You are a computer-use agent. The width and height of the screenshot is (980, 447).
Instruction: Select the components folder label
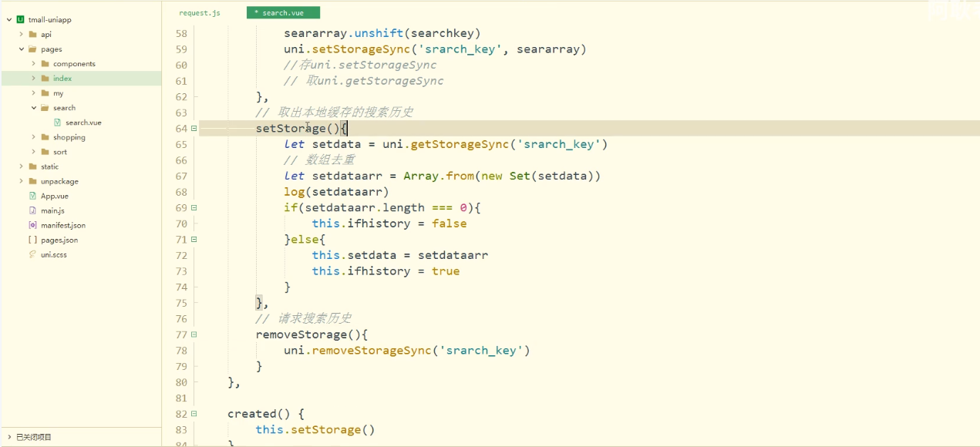(74, 63)
